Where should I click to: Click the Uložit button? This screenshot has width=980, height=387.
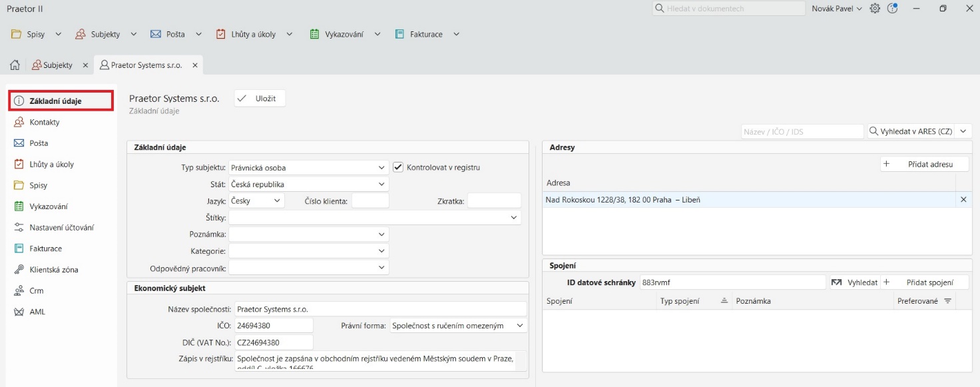pos(260,99)
